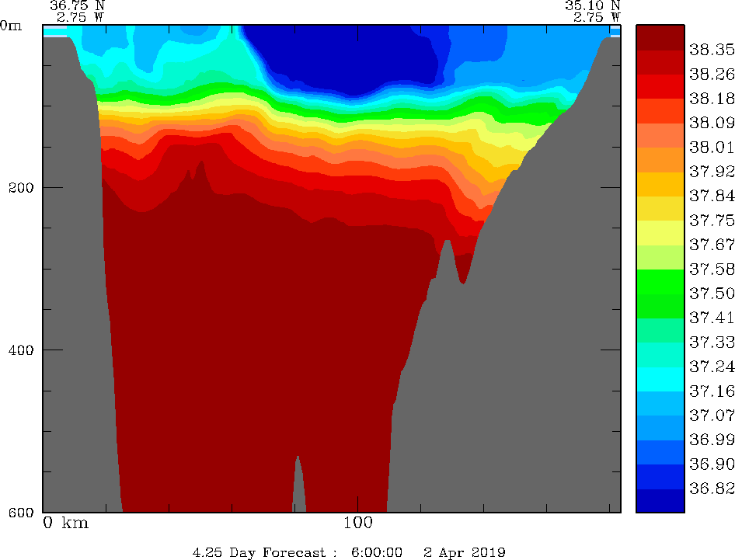Click the 200 depth axis label

click(21, 187)
